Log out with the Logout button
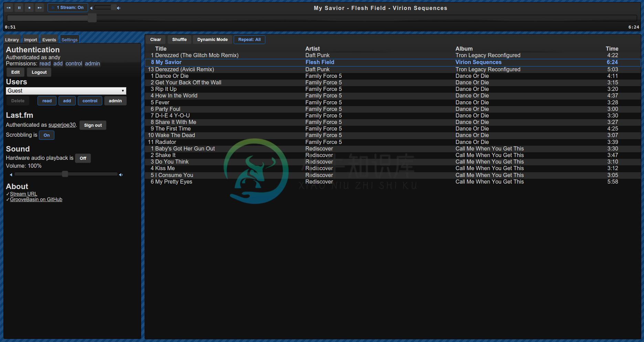644x342 pixels. click(x=39, y=72)
